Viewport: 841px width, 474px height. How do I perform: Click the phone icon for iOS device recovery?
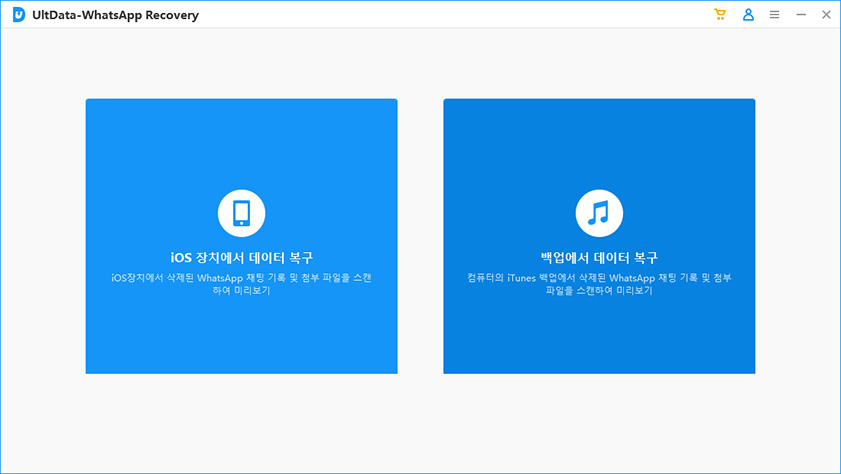pos(241,213)
